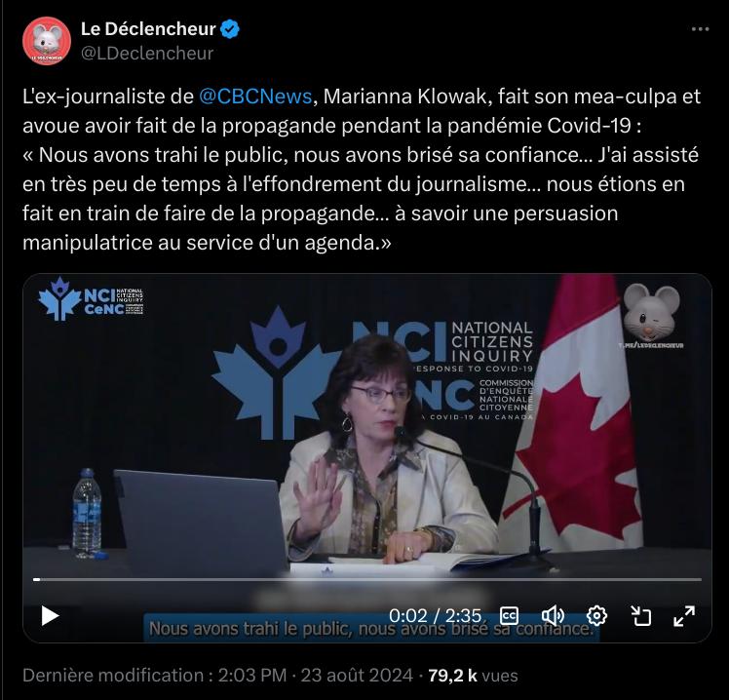Play the embedded video
This screenshot has height=700, width=729.
[x=50, y=616]
